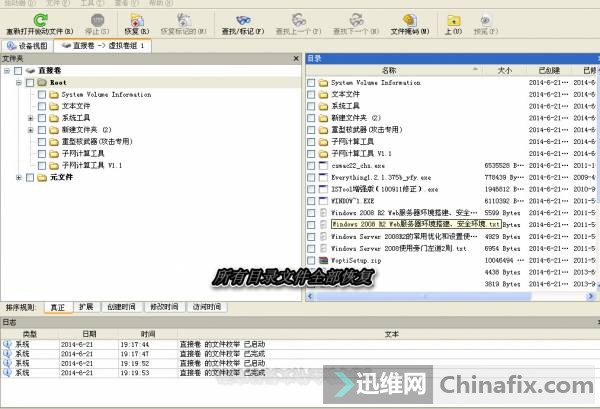
Task: Tick 新建文件夹 (2) checkbox in directory list
Action: [x=311, y=118]
